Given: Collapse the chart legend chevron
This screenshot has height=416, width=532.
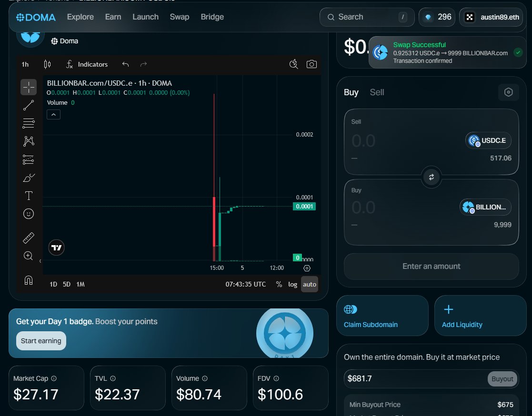Looking at the screenshot, I should click(54, 115).
